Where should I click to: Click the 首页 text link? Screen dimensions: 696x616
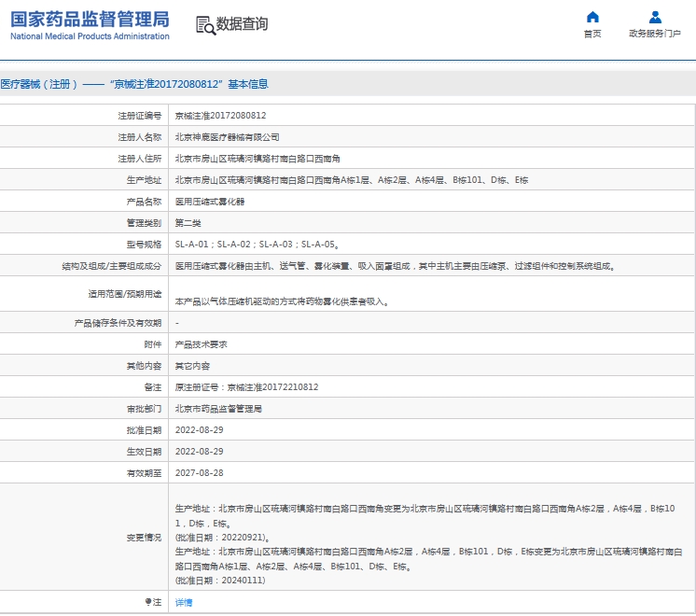pos(592,34)
